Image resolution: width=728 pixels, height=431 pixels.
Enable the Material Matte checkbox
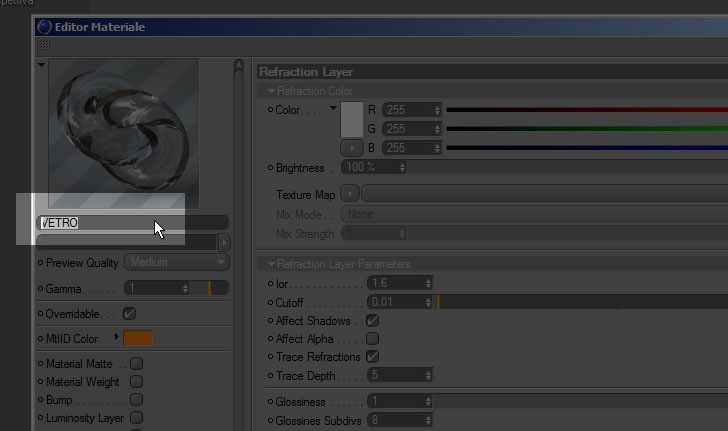click(136, 364)
